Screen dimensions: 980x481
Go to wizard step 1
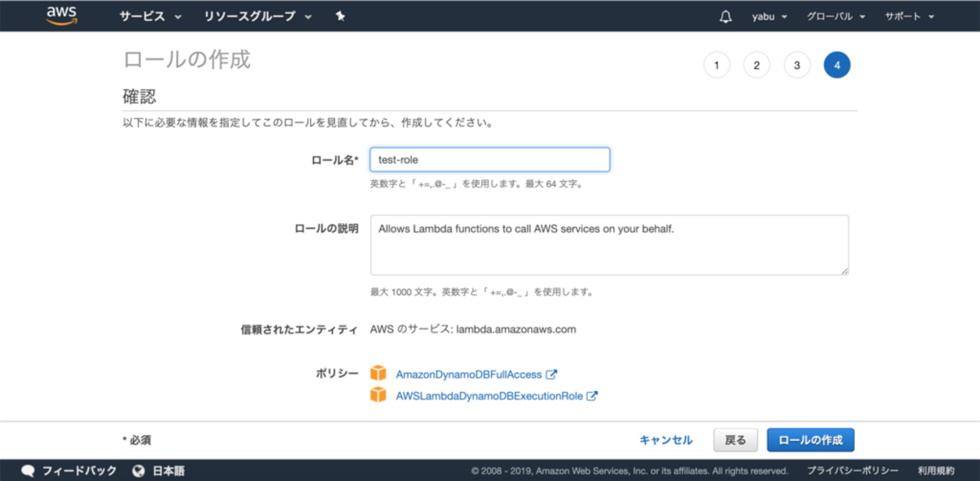tap(717, 66)
